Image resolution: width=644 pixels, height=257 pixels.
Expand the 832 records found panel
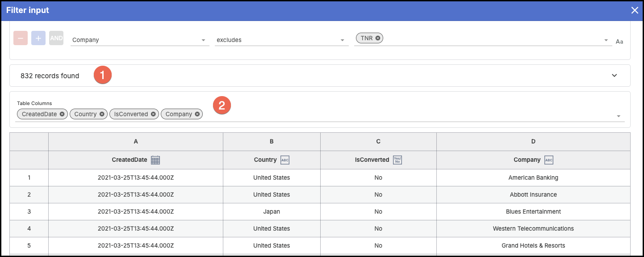coord(615,76)
